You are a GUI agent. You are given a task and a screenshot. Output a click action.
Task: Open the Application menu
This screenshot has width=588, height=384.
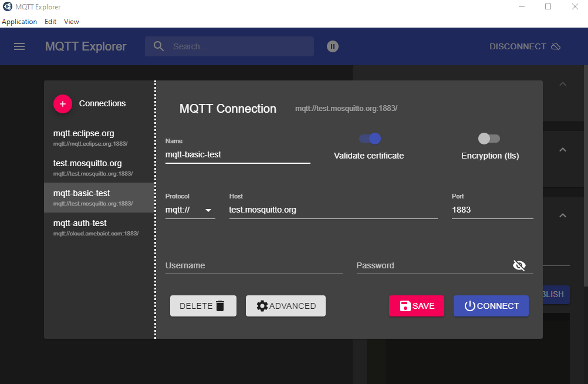click(x=19, y=22)
